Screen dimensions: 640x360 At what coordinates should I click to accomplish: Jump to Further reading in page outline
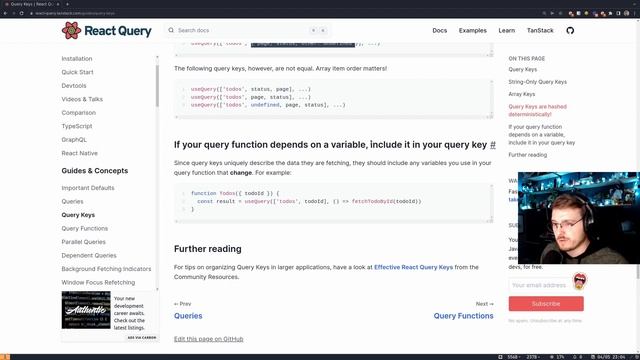[x=527, y=155]
